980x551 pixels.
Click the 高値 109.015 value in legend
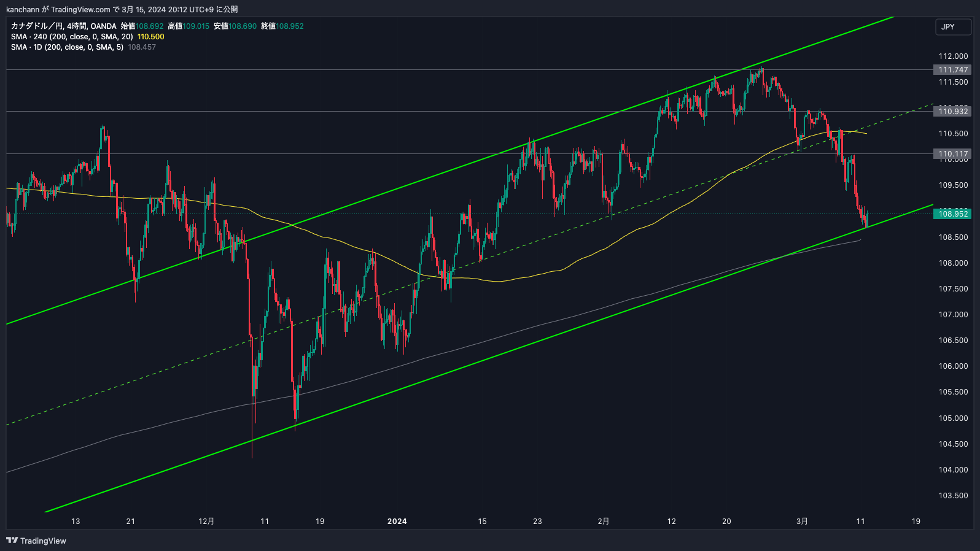click(196, 26)
